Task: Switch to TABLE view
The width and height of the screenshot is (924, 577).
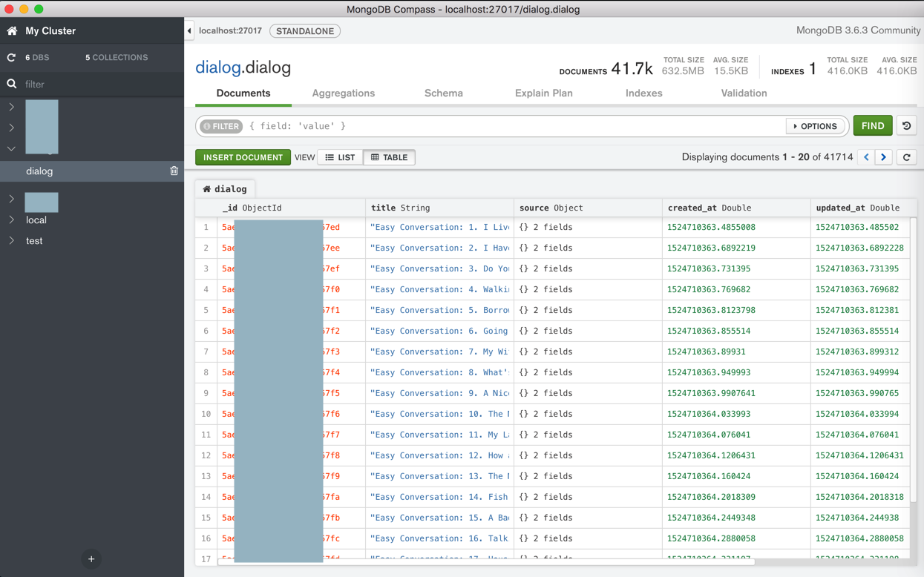Action: (x=389, y=157)
